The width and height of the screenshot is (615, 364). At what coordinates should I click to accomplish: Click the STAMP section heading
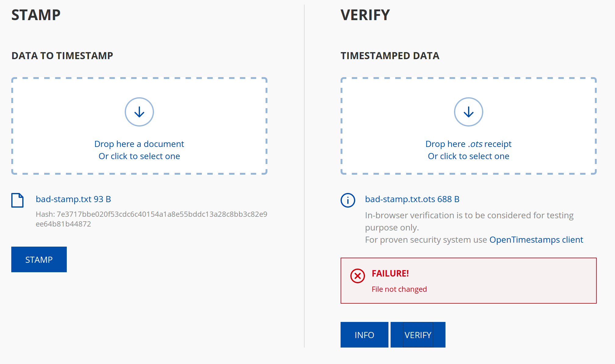coord(36,14)
